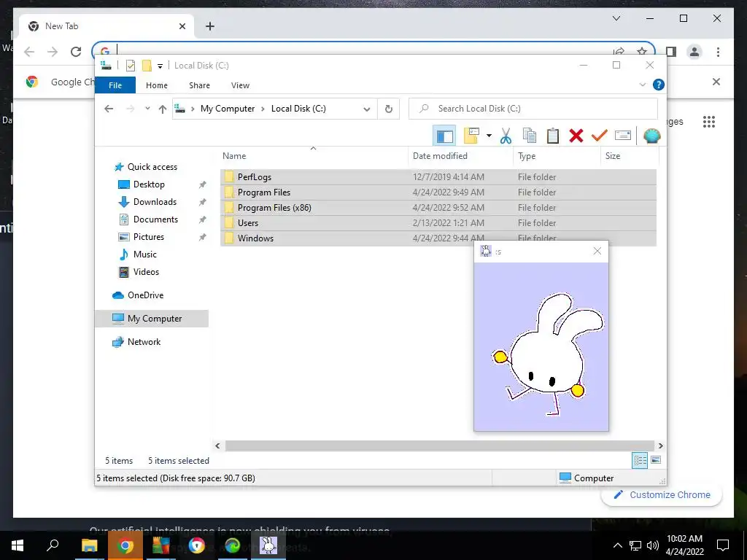Switch to large icons view in status bar

(x=656, y=460)
